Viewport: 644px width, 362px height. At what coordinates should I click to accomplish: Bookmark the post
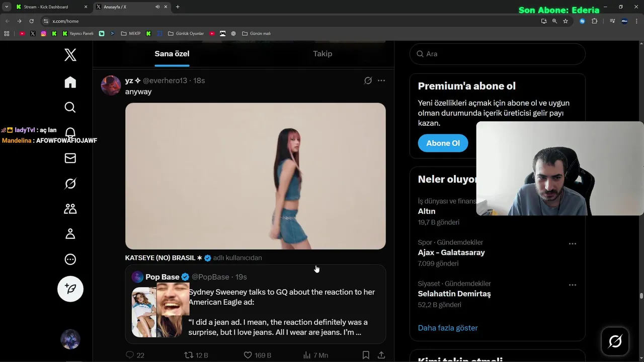pos(366,355)
